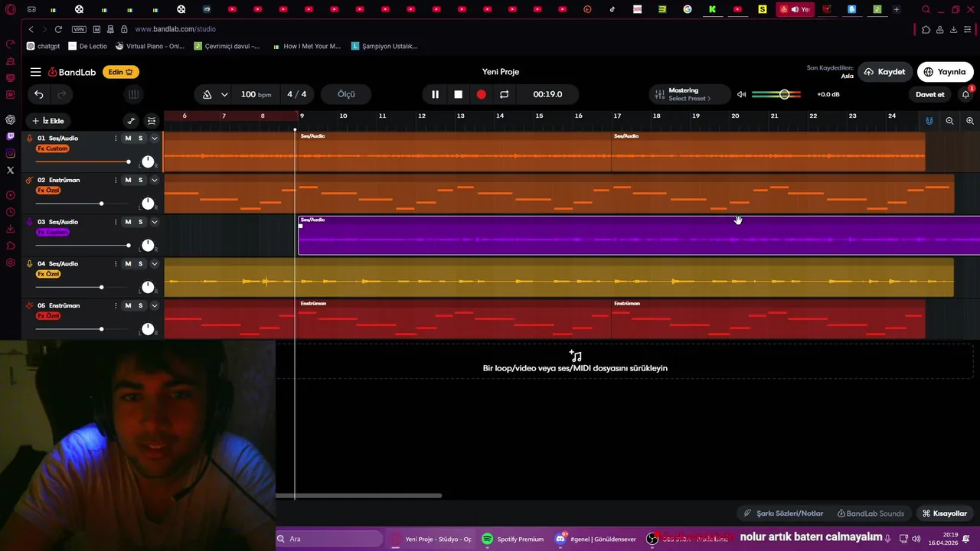
Task: Click track 03 purple microphone icon
Action: pos(29,222)
